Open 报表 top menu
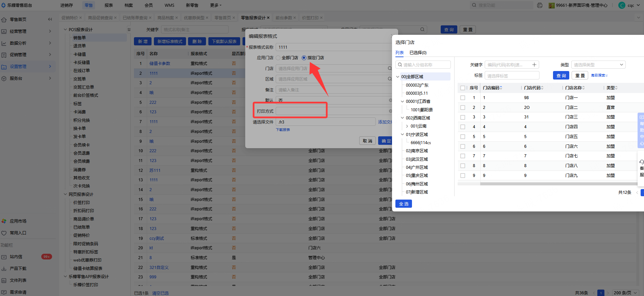644x296 pixels. [x=109, y=5]
